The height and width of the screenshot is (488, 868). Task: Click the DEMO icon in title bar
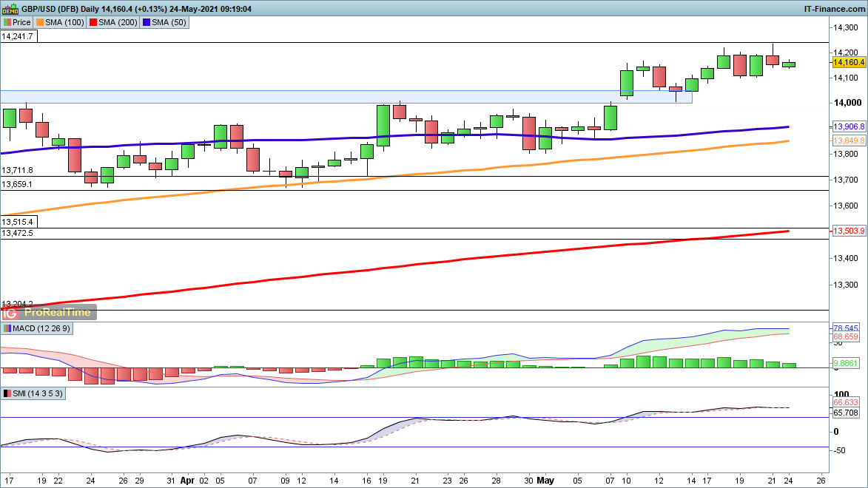click(x=10, y=9)
